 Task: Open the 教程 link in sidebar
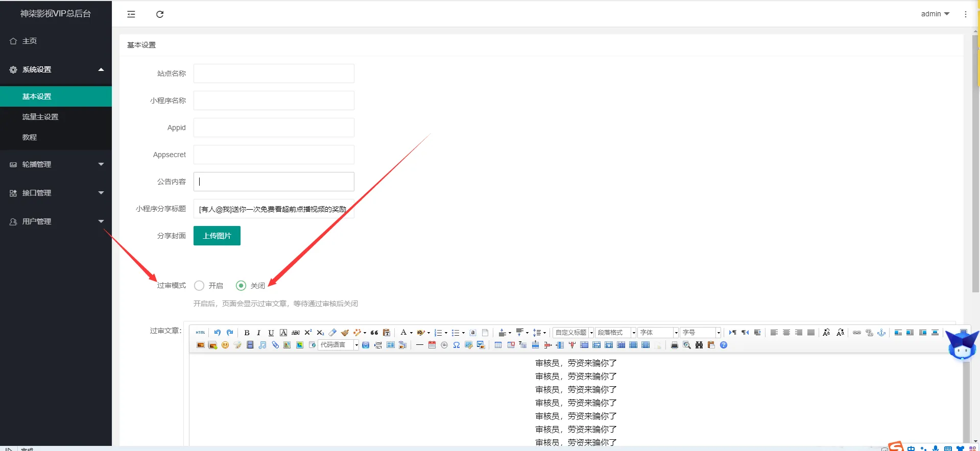click(30, 137)
